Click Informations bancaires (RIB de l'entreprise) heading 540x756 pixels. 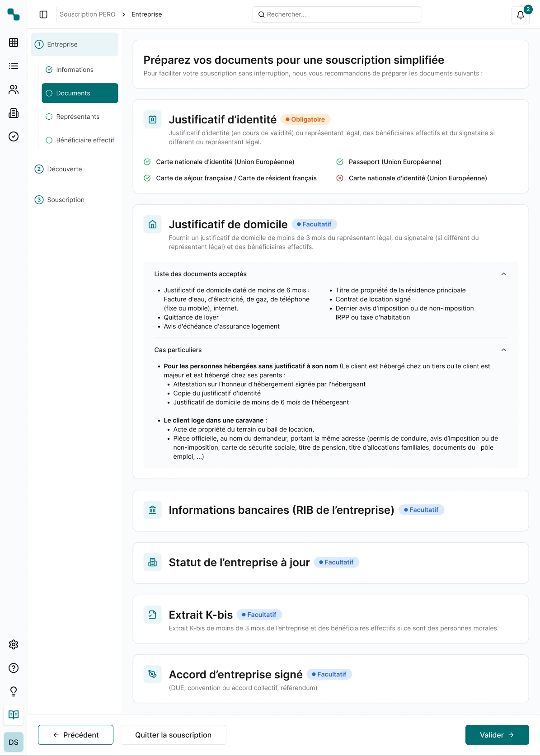click(x=282, y=510)
